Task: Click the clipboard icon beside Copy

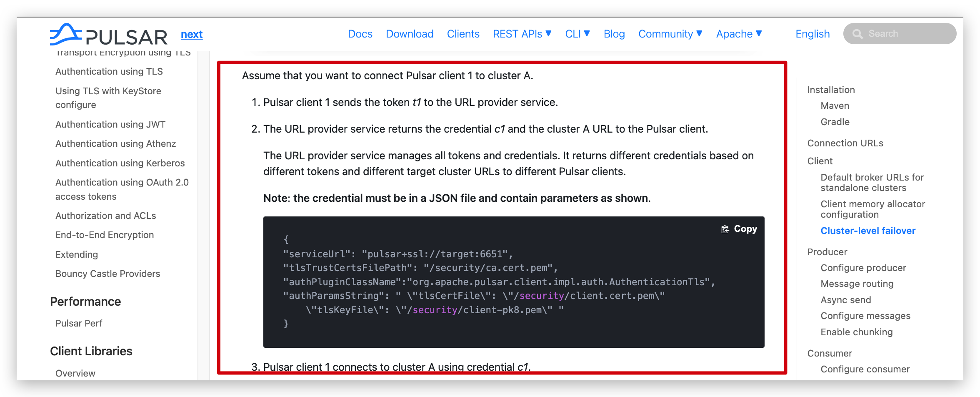Action: pos(725,229)
